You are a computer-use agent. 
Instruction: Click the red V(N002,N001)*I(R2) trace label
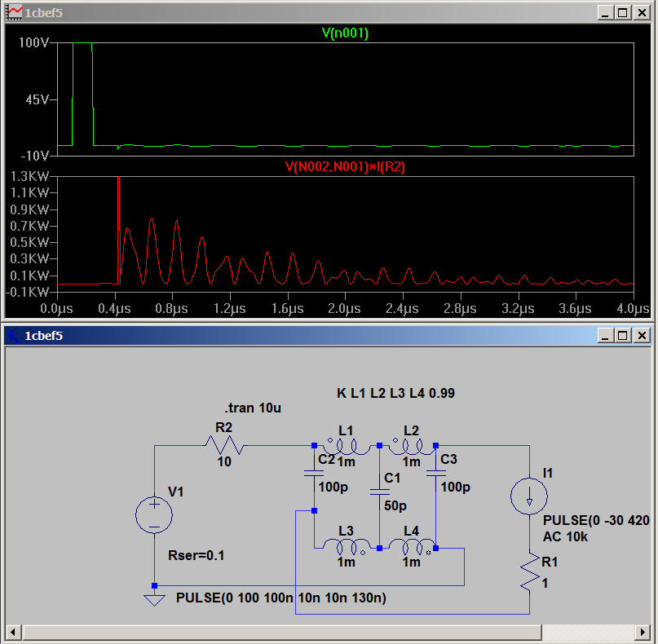[345, 167]
